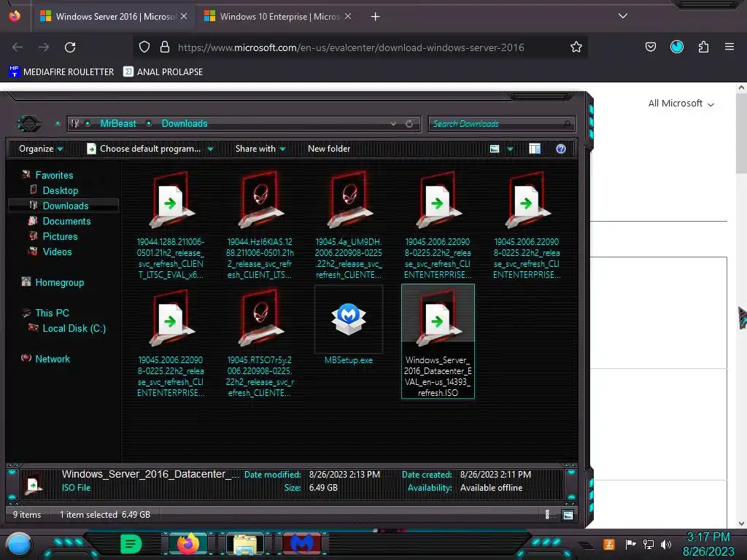Open Firefox extensions puzzle icon

(x=703, y=47)
